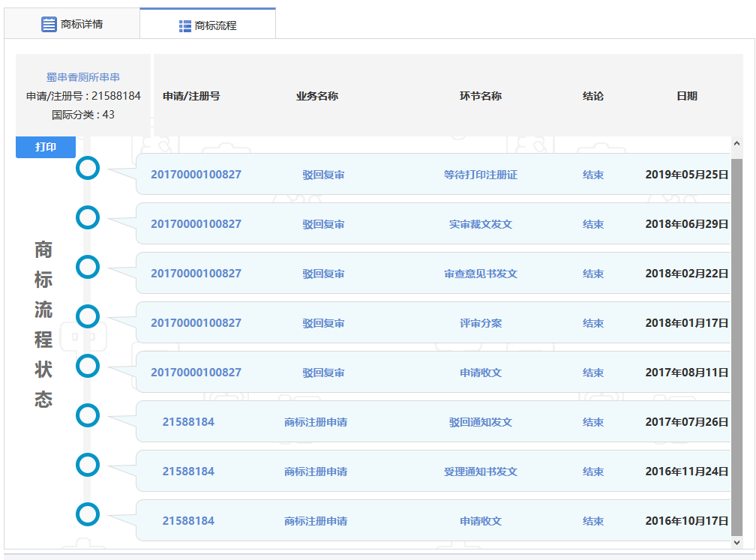756x560 pixels.
Task: Click the timeline circle for 受理通知书发文
Action: (88, 465)
